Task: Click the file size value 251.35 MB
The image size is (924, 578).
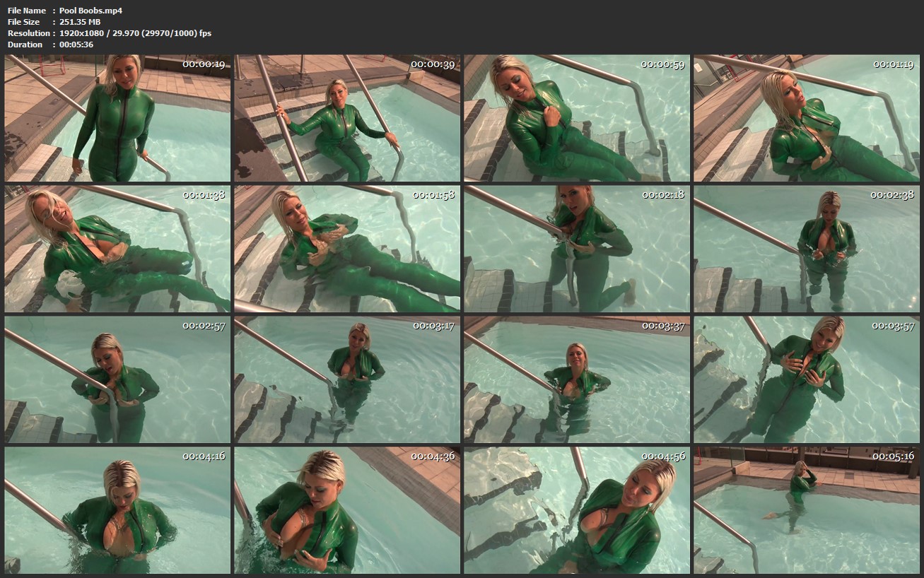Action: 80,22
